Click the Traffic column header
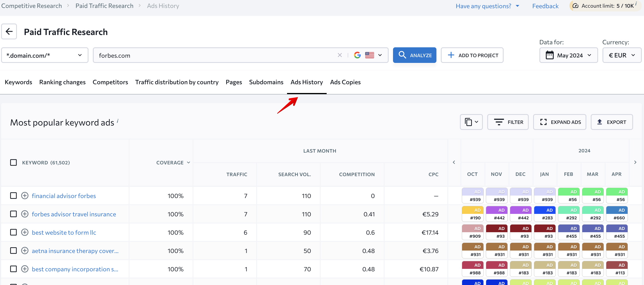 click(x=237, y=174)
